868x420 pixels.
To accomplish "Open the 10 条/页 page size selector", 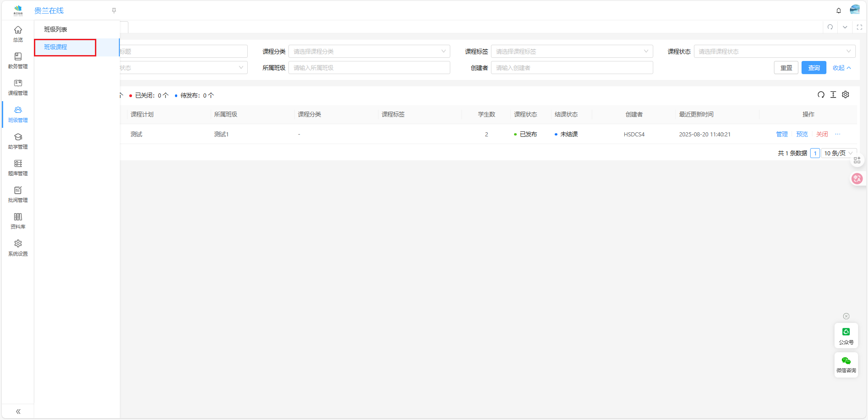I will (x=838, y=153).
